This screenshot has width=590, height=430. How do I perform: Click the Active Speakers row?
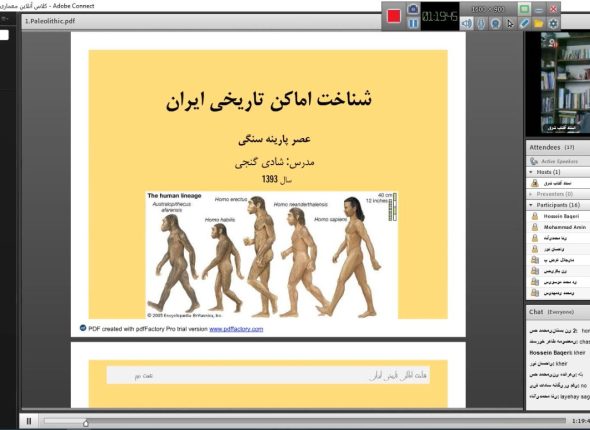[x=558, y=161]
